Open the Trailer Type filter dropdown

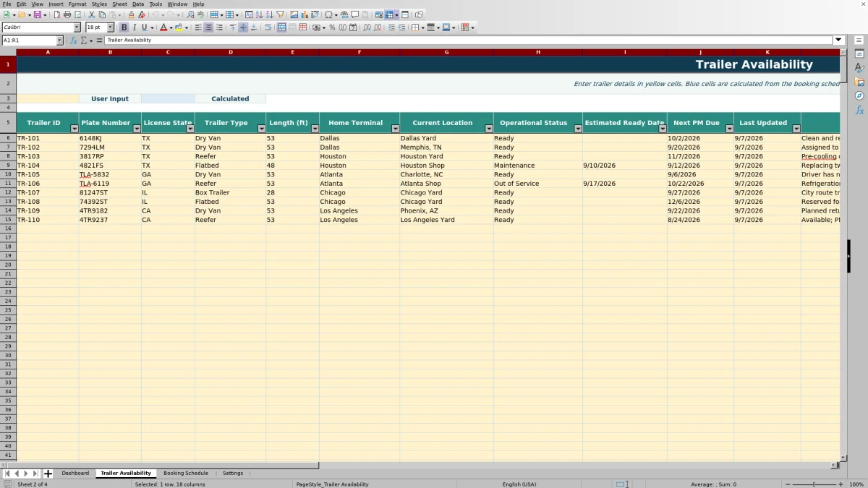tap(261, 129)
